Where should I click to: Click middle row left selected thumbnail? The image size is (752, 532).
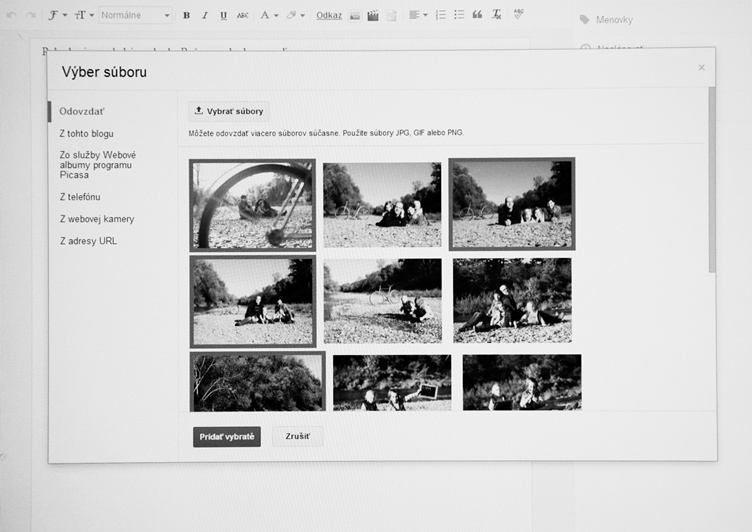[x=253, y=301]
